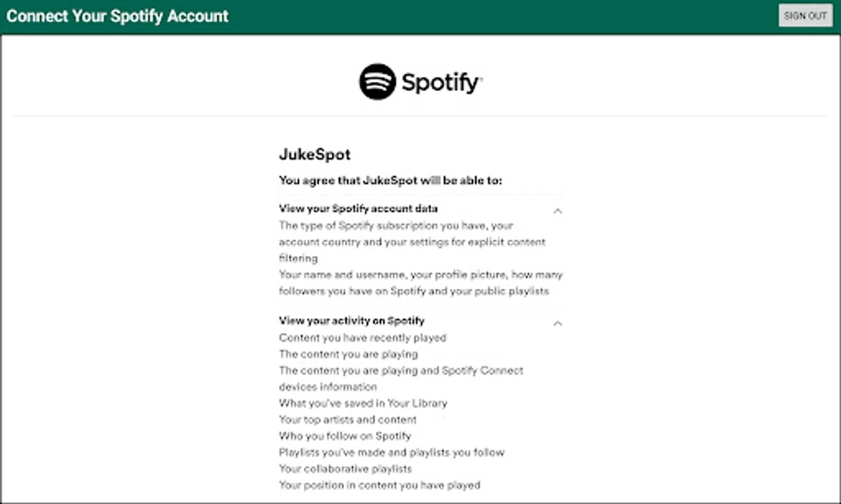841x504 pixels.
Task: Collapse the activity on Spotify section chevron
Action: tap(557, 323)
